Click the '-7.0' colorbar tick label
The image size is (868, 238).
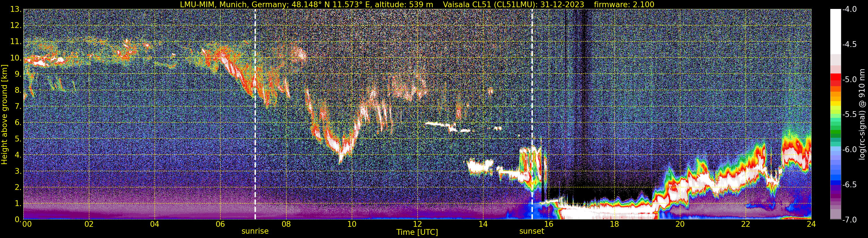(x=849, y=220)
